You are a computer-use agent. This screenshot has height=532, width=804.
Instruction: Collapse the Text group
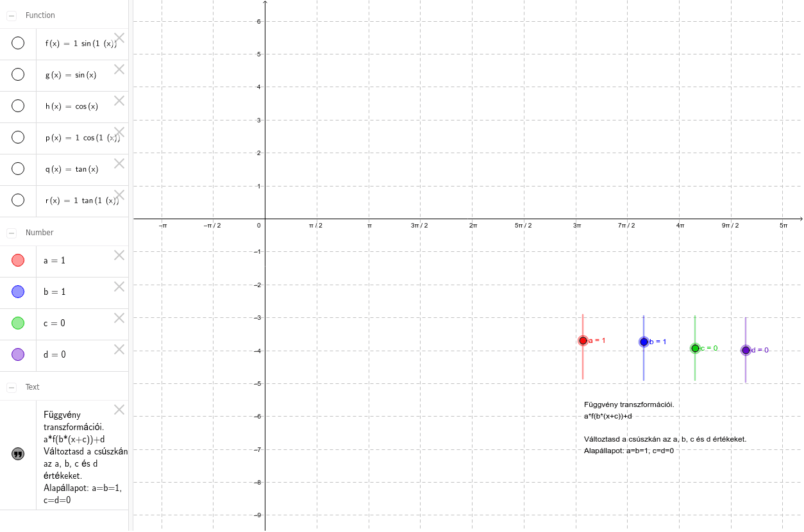coord(12,387)
